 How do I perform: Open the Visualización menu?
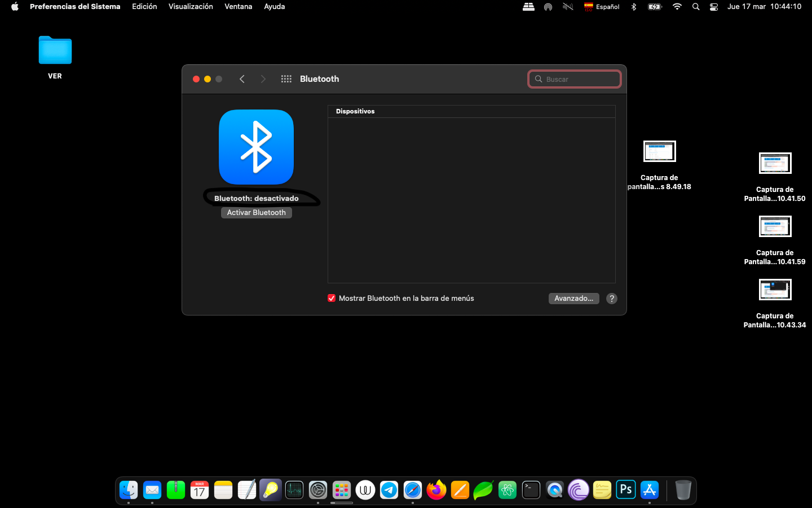pyautogui.click(x=191, y=7)
